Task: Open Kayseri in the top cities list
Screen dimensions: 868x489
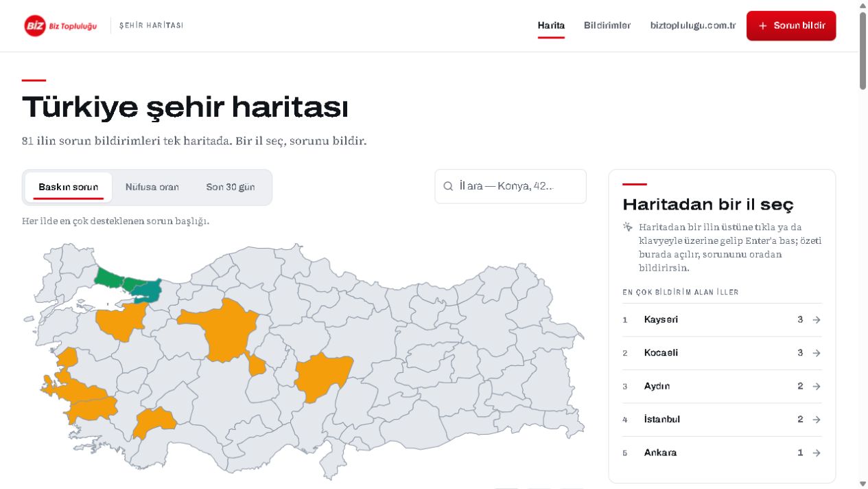Action: tap(722, 319)
